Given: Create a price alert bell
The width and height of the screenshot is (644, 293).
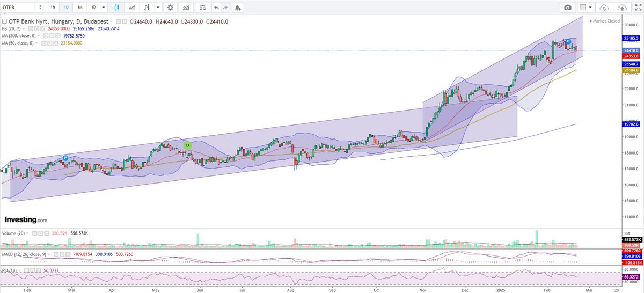Looking at the screenshot, I should (x=238, y=8).
